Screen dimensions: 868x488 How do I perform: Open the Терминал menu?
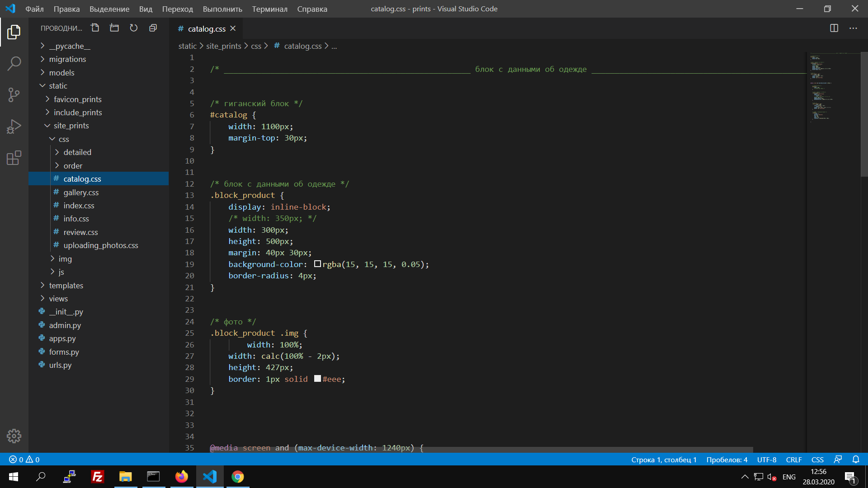coord(269,9)
